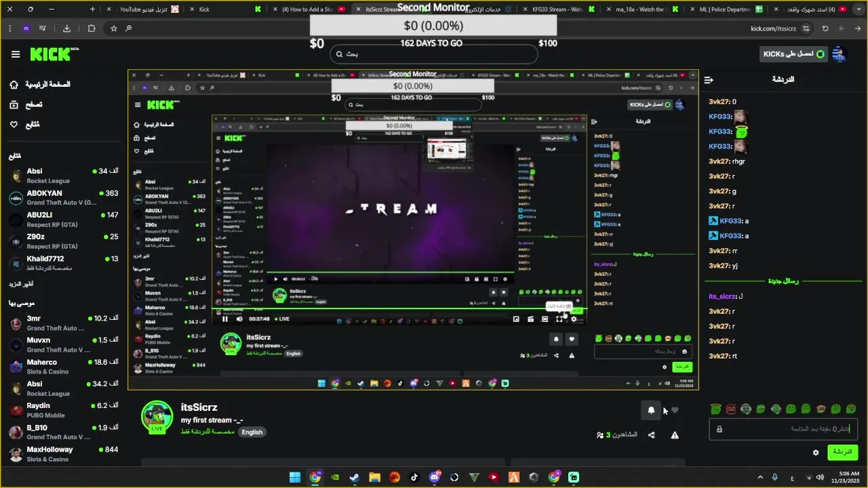Toggle the microphone icon in the system tray

coord(774,477)
